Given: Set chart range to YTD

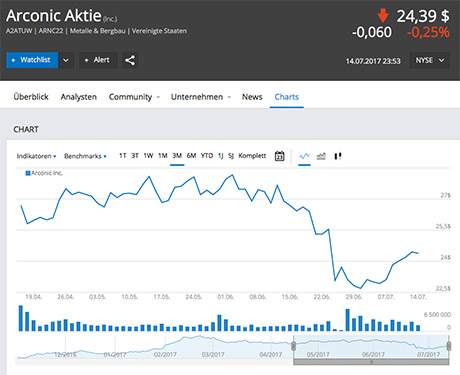Looking at the screenshot, I should point(207,156).
